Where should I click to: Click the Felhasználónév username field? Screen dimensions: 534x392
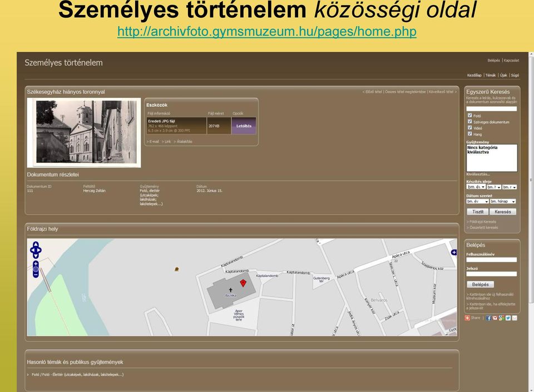(491, 260)
